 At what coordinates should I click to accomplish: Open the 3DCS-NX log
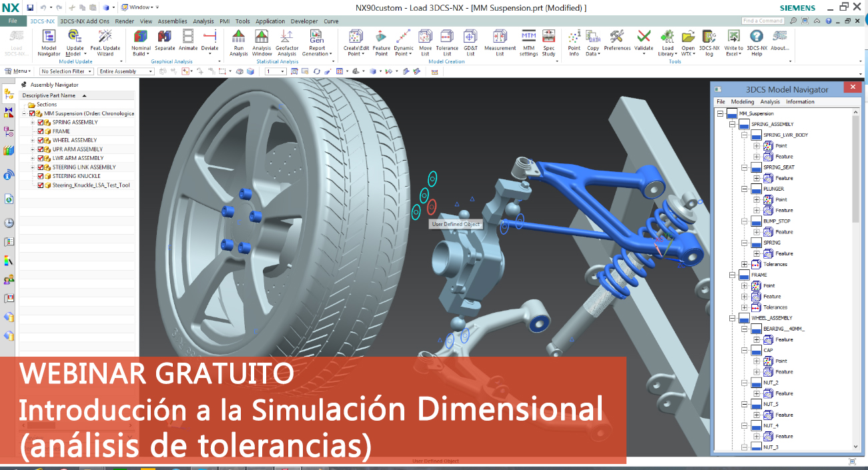point(709,42)
